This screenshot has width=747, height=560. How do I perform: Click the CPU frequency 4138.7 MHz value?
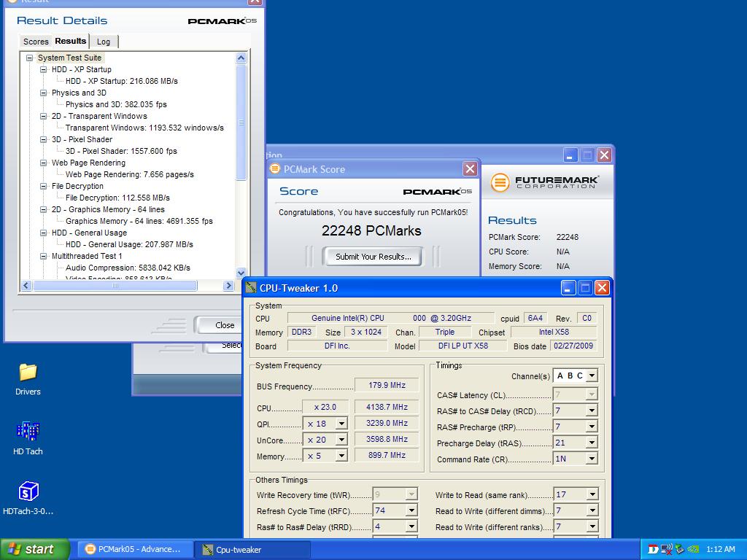(x=387, y=407)
